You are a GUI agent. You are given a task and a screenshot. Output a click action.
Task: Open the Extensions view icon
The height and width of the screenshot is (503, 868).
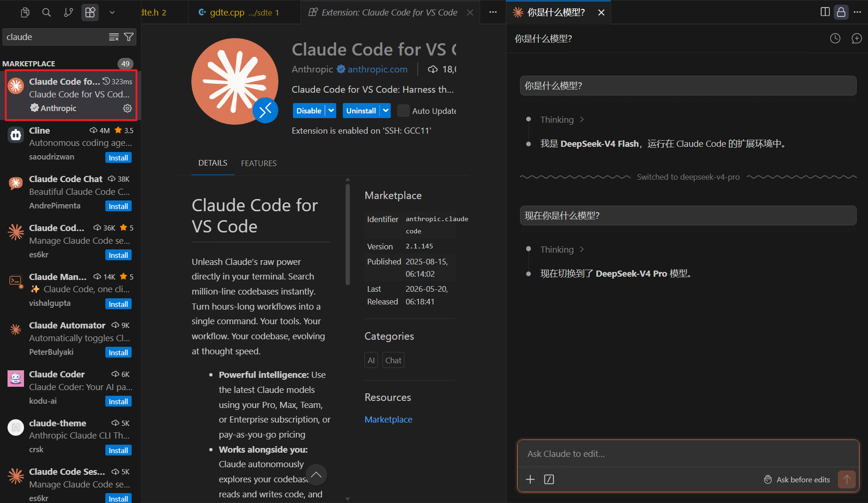90,12
